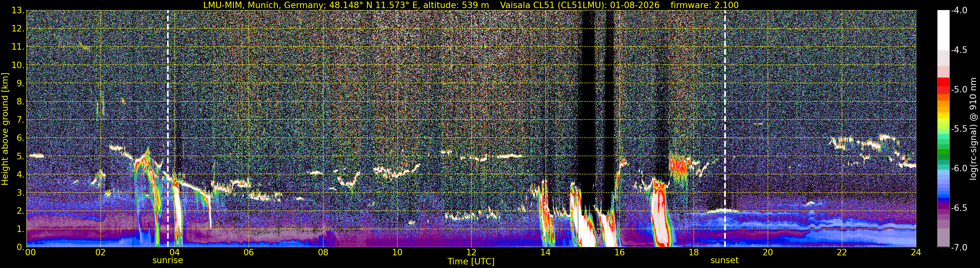Click the time axis tick '02'
The height and width of the screenshot is (268, 980).
click(x=100, y=252)
